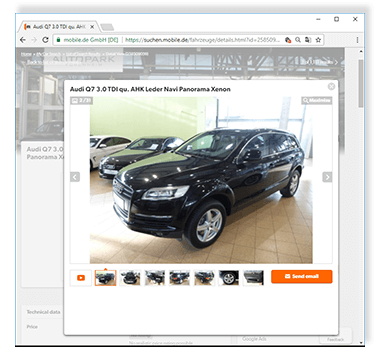
Task: Click the browser back arrow
Action: [23, 40]
